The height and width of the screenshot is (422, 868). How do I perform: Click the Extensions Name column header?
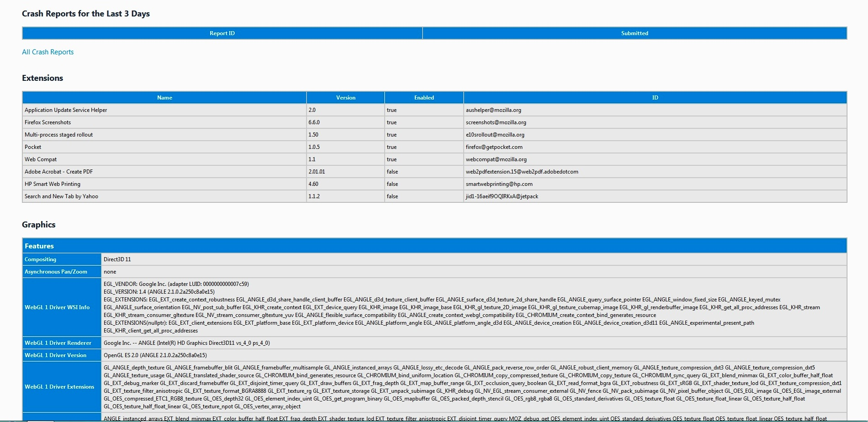point(164,98)
